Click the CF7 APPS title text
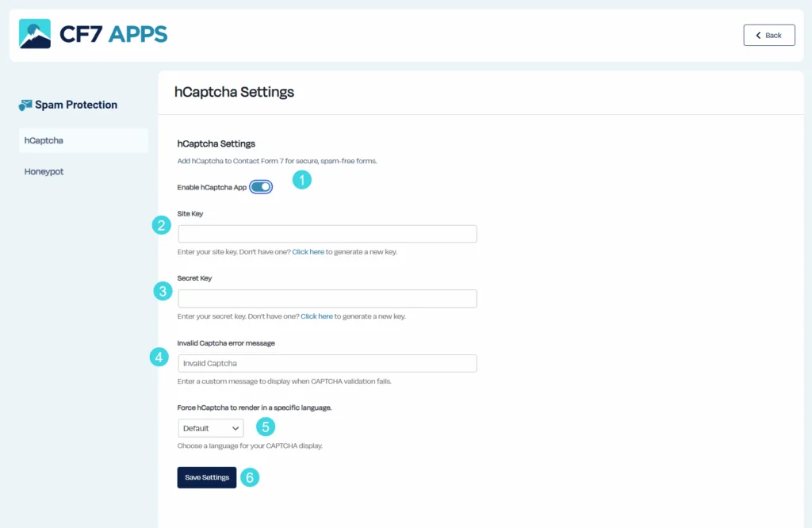The image size is (812, 528). point(113,34)
